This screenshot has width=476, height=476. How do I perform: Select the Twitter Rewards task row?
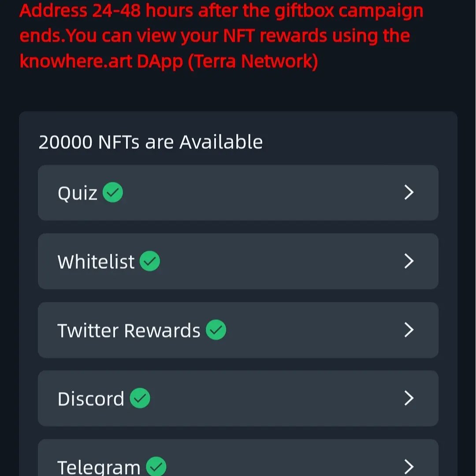[x=238, y=330]
